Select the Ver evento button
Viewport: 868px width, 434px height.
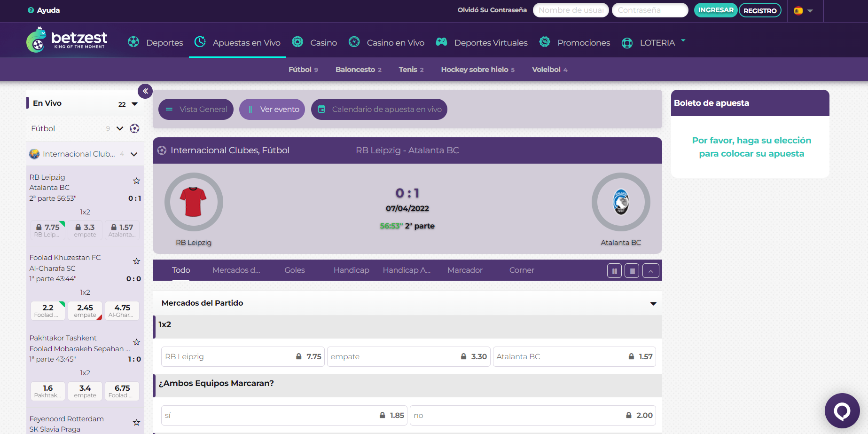[x=272, y=109]
